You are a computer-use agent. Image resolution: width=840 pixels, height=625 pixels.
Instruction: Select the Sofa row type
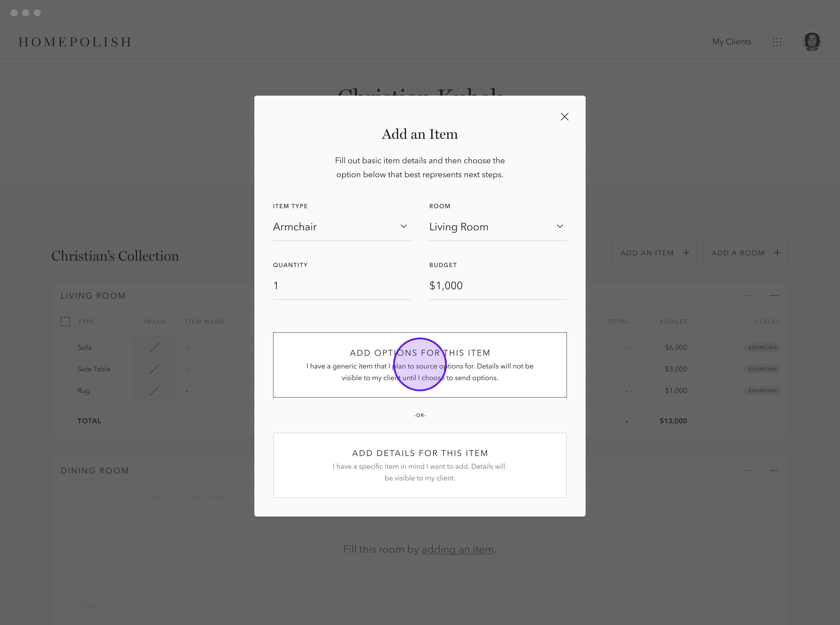coord(84,347)
